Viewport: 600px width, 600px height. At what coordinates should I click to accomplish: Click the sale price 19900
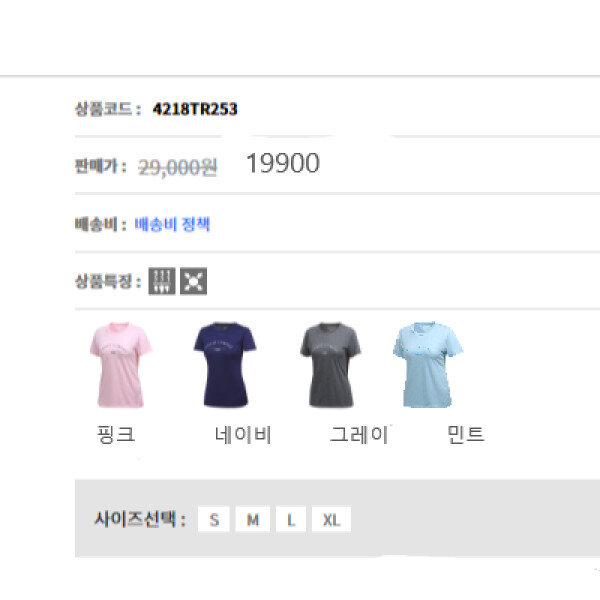[x=283, y=165]
